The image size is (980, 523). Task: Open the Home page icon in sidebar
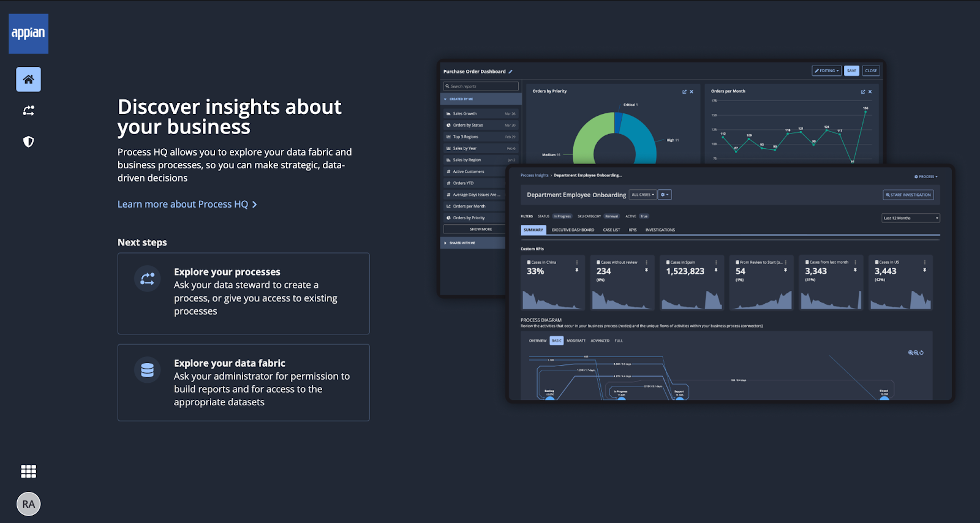point(28,79)
